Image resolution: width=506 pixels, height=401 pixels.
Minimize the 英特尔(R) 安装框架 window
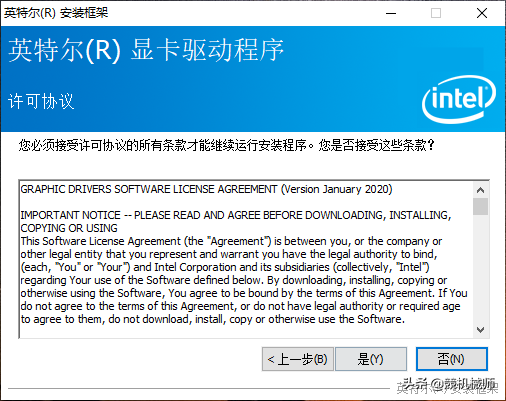click(x=391, y=13)
